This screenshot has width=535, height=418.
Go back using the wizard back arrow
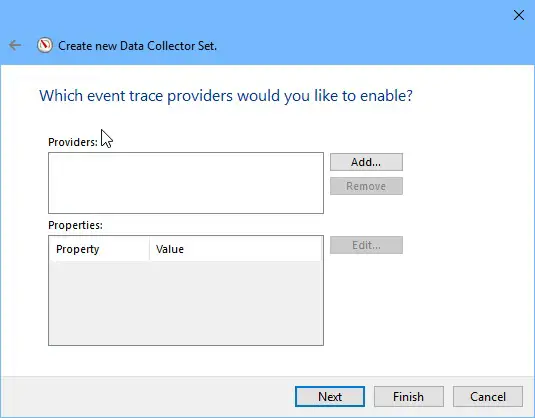click(15, 45)
